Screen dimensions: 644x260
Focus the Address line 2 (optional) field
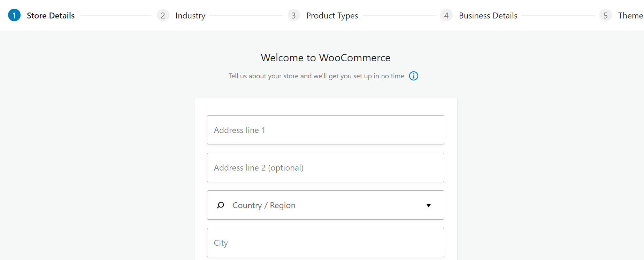pyautogui.click(x=325, y=167)
